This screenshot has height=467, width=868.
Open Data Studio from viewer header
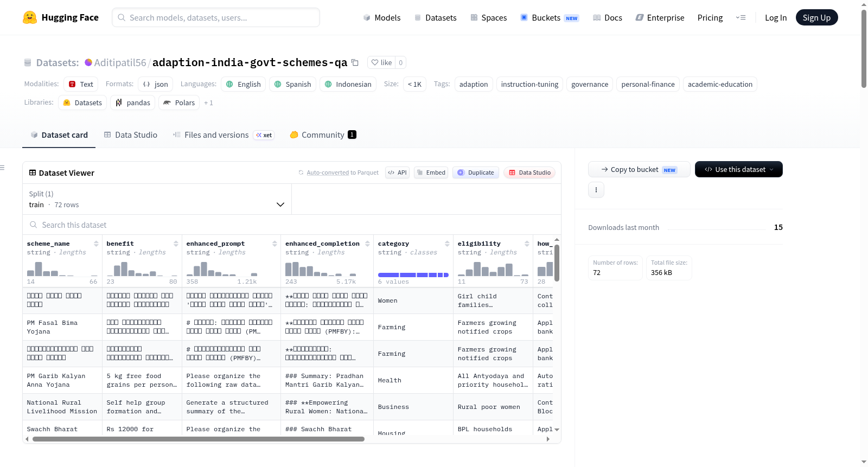click(529, 172)
